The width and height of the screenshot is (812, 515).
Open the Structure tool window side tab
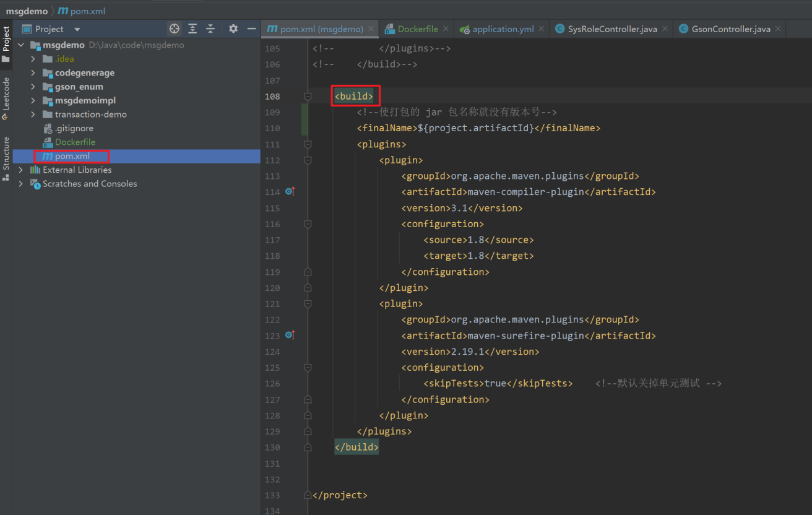[x=6, y=158]
